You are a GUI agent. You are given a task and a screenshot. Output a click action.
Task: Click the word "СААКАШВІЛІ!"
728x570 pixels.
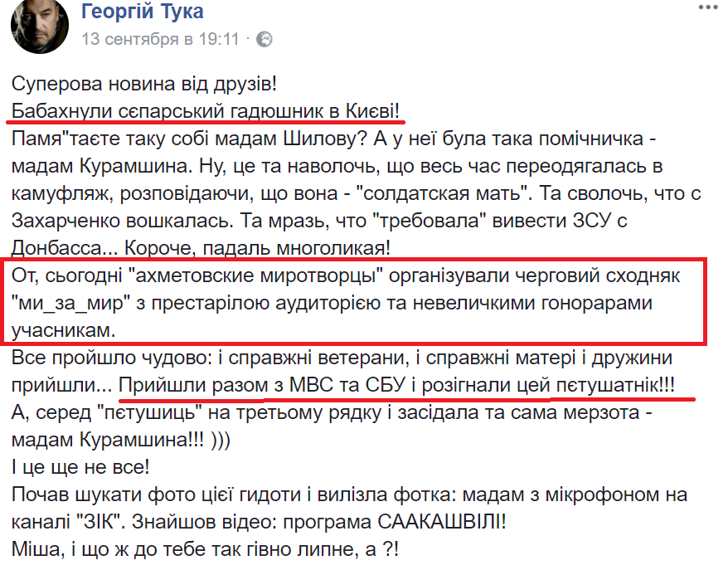(442, 522)
